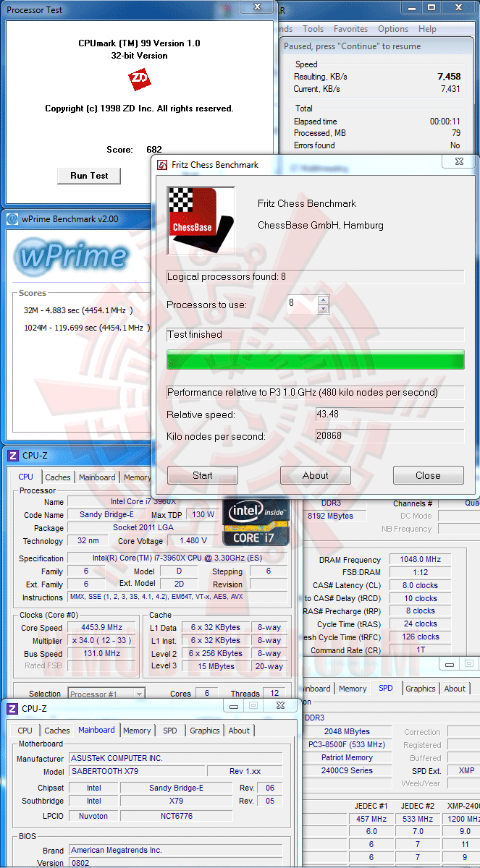Click the processor Name Intel Core i7 3960X
480x868 pixels.
(142, 501)
